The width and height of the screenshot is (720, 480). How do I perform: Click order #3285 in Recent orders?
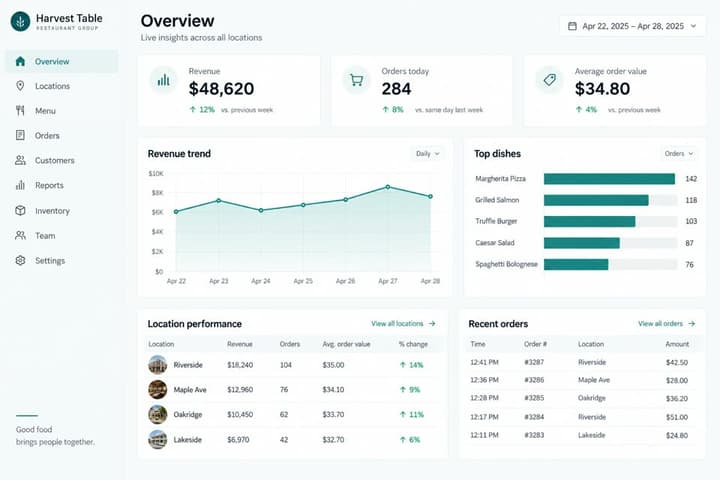(x=534, y=398)
